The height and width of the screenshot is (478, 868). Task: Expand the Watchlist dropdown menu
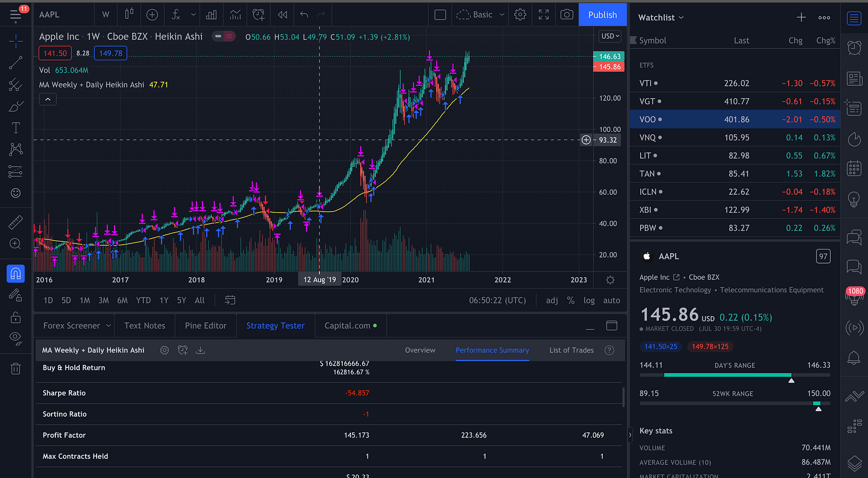[661, 17]
